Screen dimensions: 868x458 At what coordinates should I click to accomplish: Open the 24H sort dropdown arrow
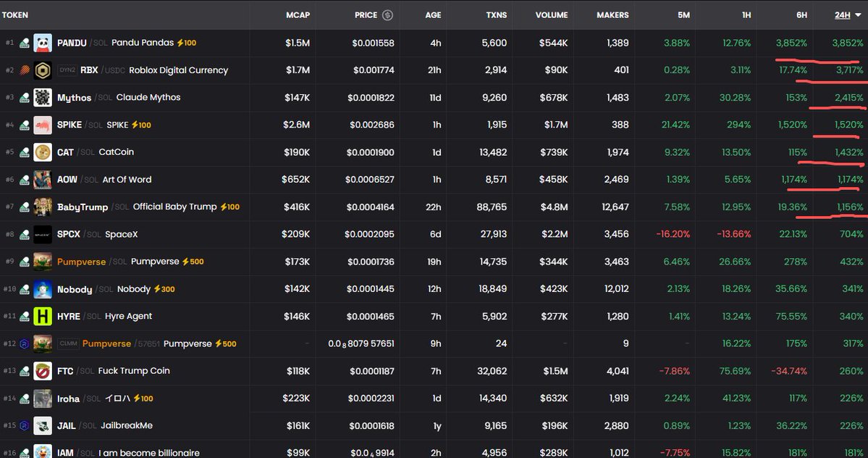point(859,15)
